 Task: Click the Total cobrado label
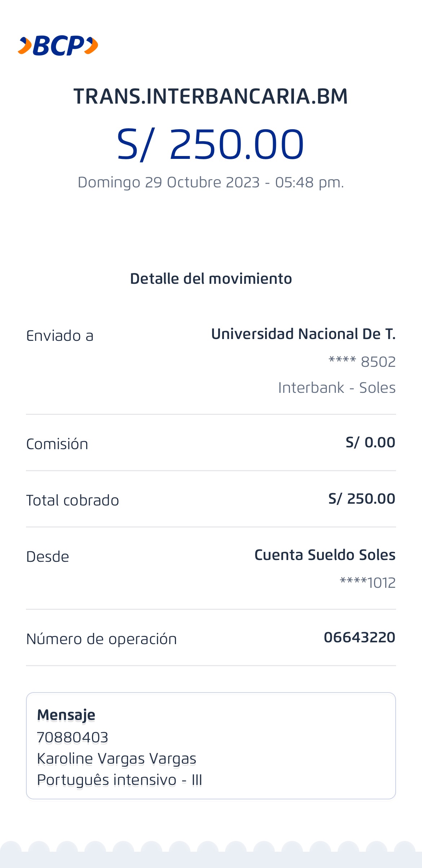pos(72,500)
